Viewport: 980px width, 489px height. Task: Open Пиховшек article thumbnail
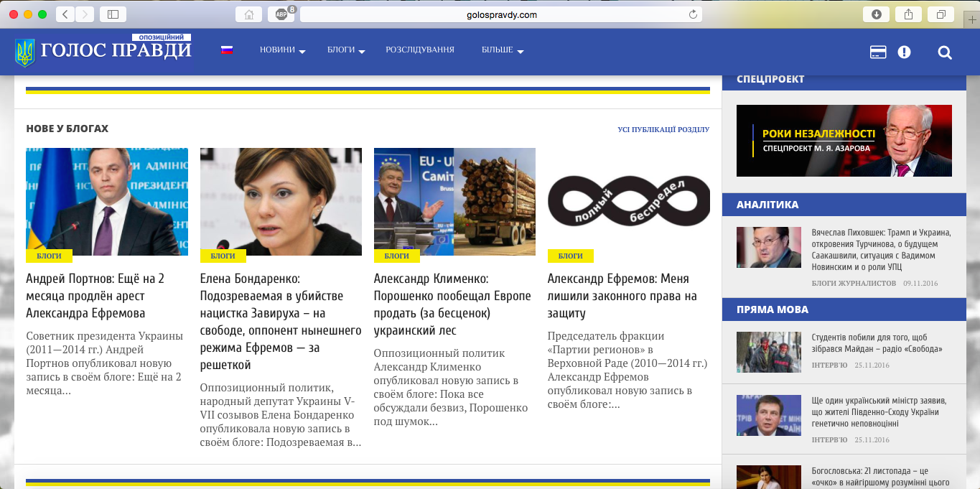(x=769, y=247)
